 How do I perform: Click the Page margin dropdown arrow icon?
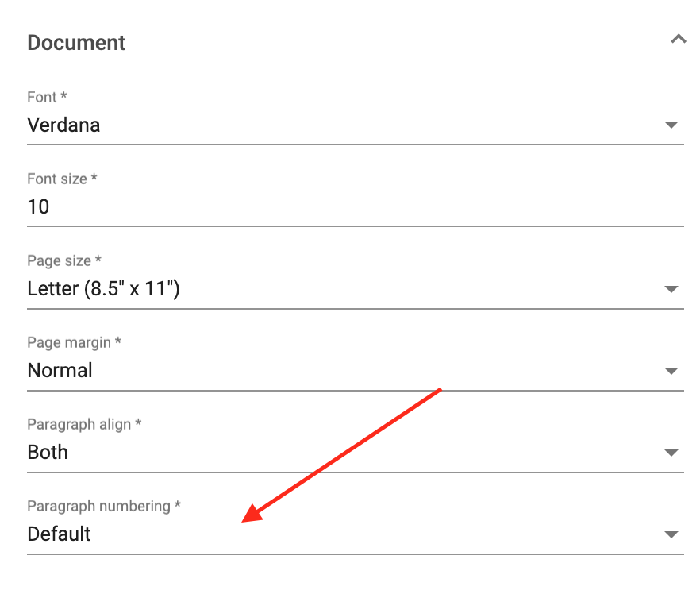[671, 370]
